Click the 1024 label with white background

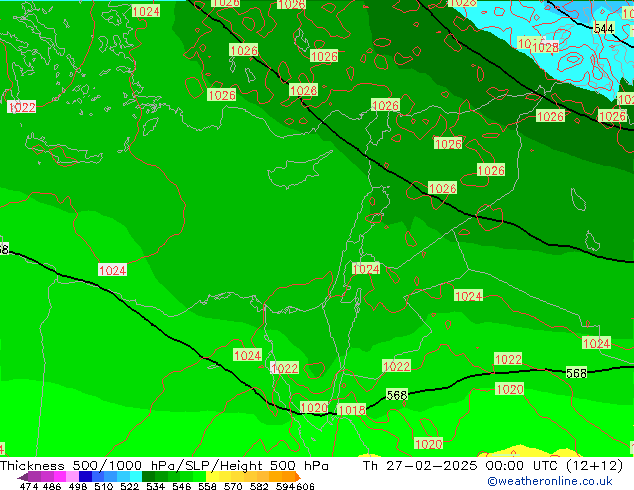[x=112, y=270]
